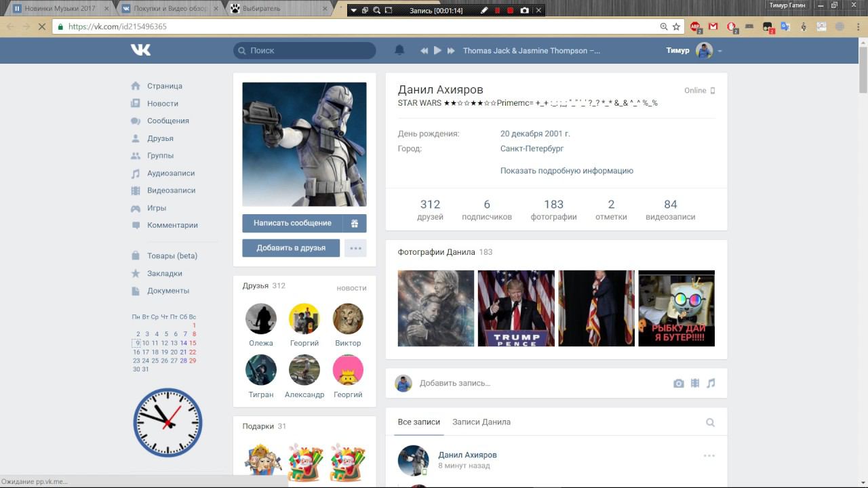
Task: Open friend Тигран avatar
Action: [261, 370]
